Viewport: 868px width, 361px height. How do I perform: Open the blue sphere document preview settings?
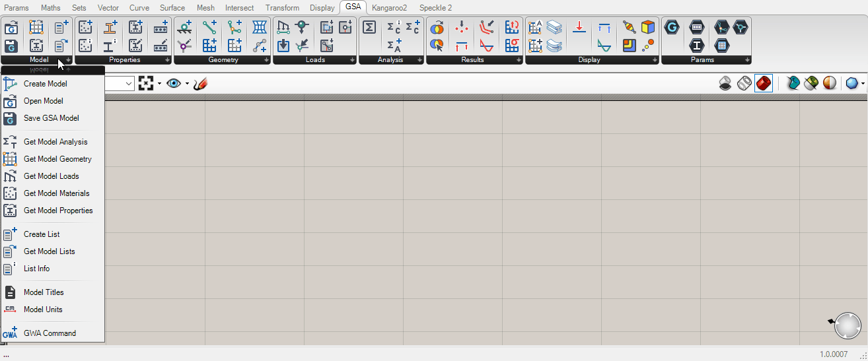click(x=853, y=84)
